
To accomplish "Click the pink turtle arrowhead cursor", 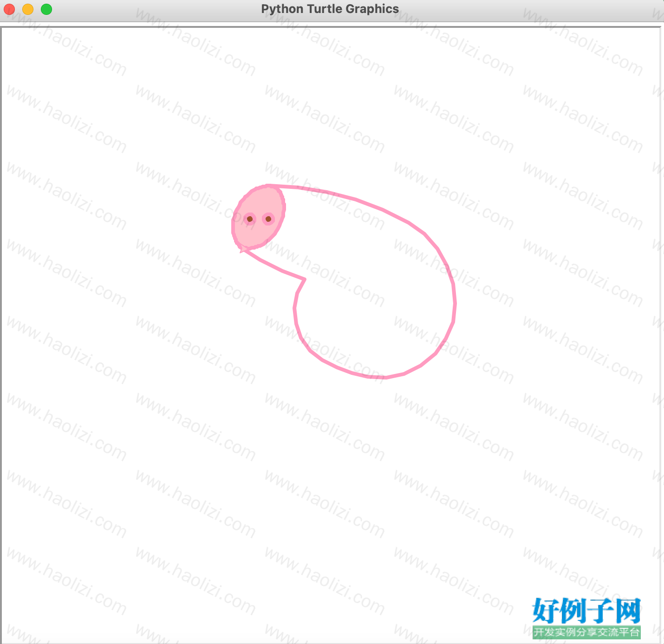I will [x=243, y=249].
